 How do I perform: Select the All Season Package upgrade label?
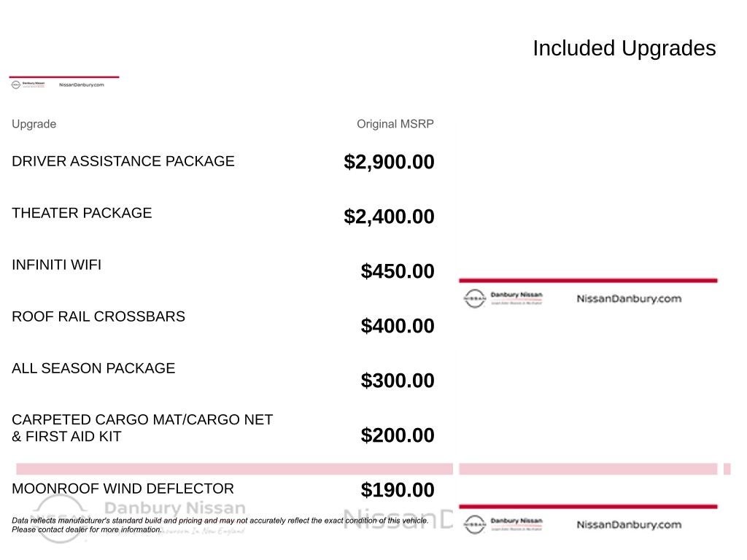[93, 368]
